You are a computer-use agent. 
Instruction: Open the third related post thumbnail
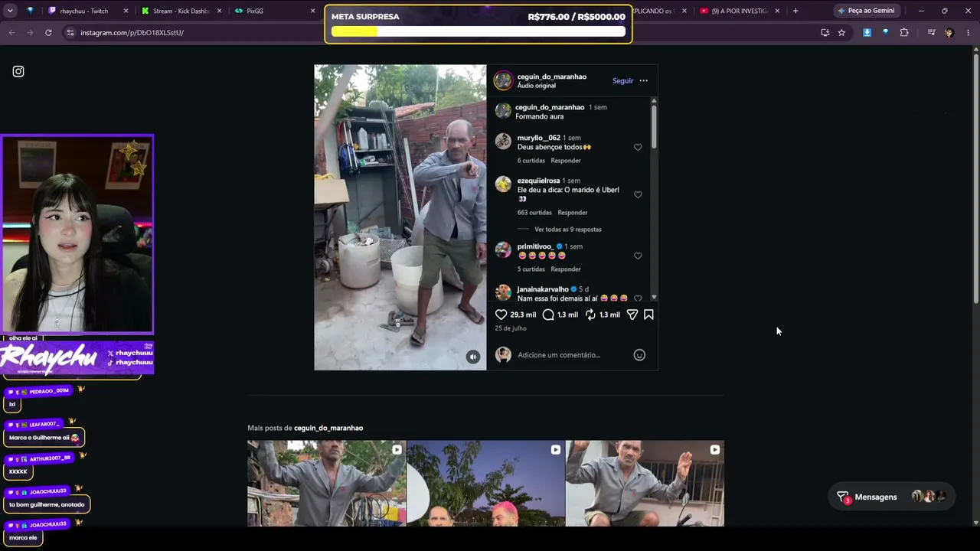coord(645,484)
